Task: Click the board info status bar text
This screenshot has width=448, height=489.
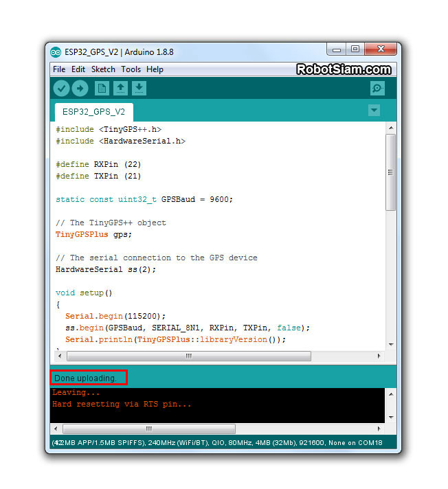Action: (217, 443)
